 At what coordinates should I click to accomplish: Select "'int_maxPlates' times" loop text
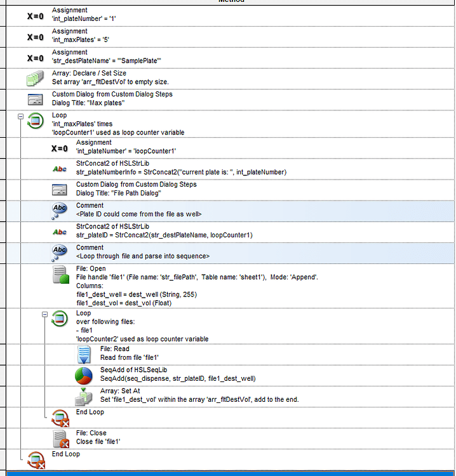click(x=83, y=124)
